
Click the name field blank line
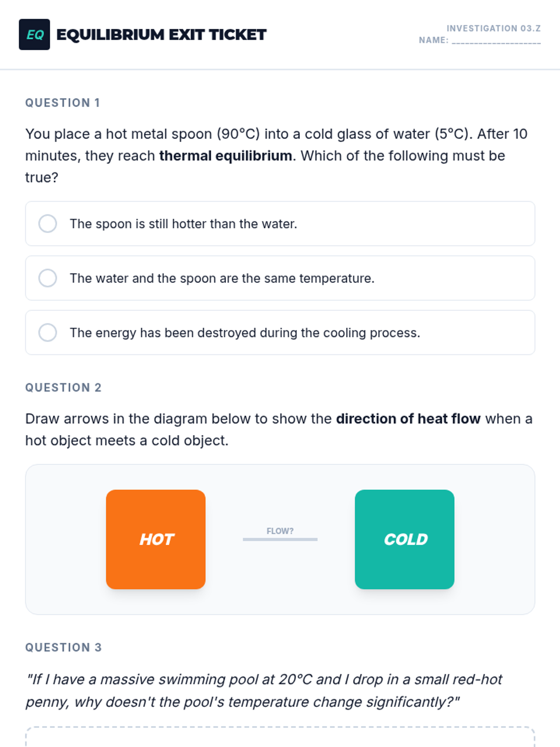496,41
